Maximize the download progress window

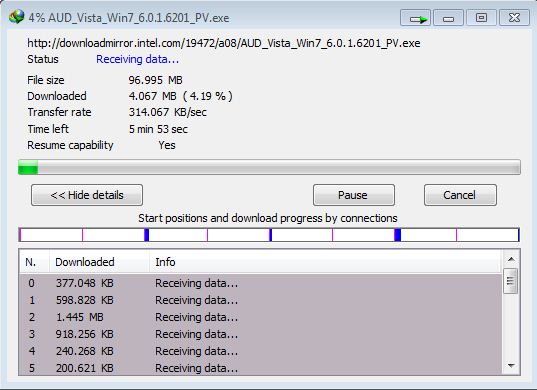pos(481,18)
